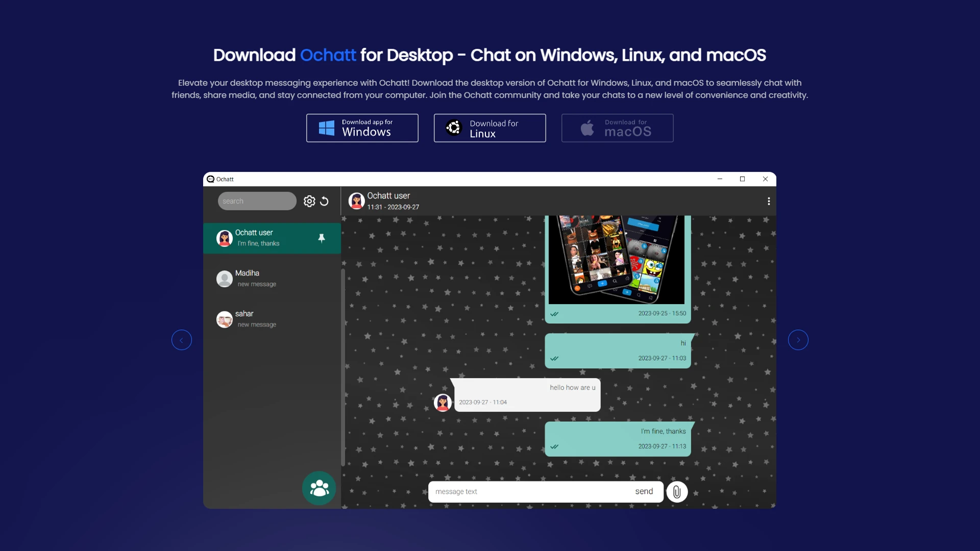Click 'I'm fine, thanks' preview in chat list
980x551 pixels.
click(x=258, y=244)
